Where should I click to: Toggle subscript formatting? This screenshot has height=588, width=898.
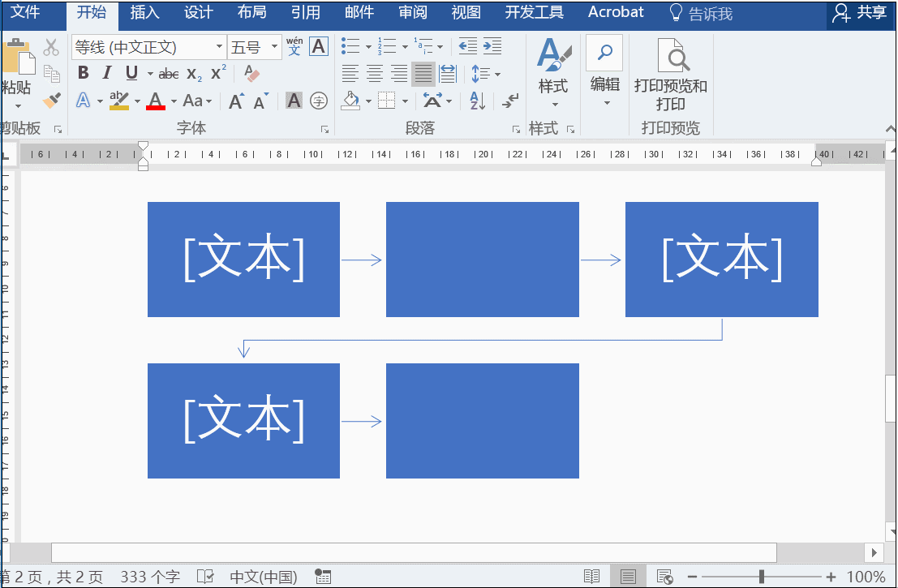(194, 74)
